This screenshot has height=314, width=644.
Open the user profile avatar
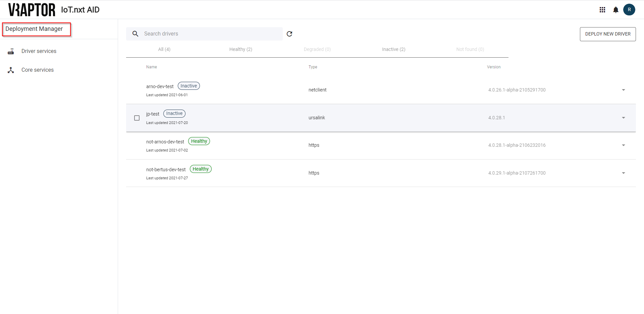tap(629, 9)
